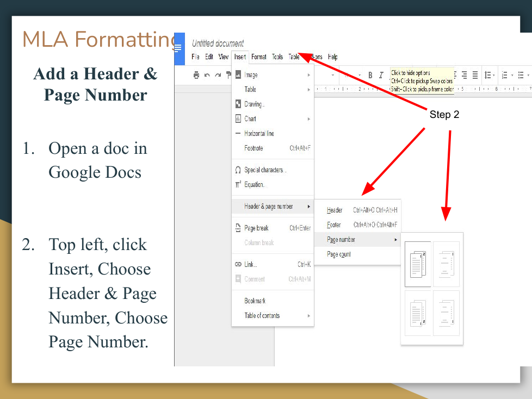Expand Table of contents submenu
The image size is (532, 399).
(262, 315)
